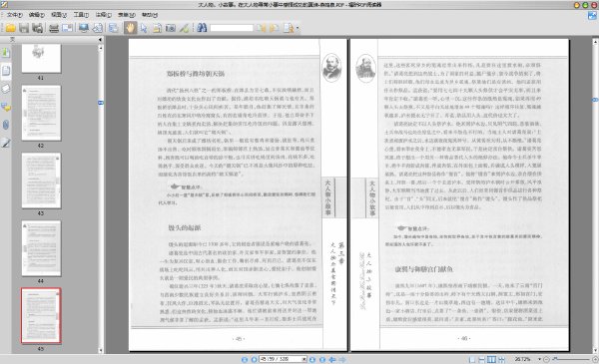Toggle single page view mode

472,359
